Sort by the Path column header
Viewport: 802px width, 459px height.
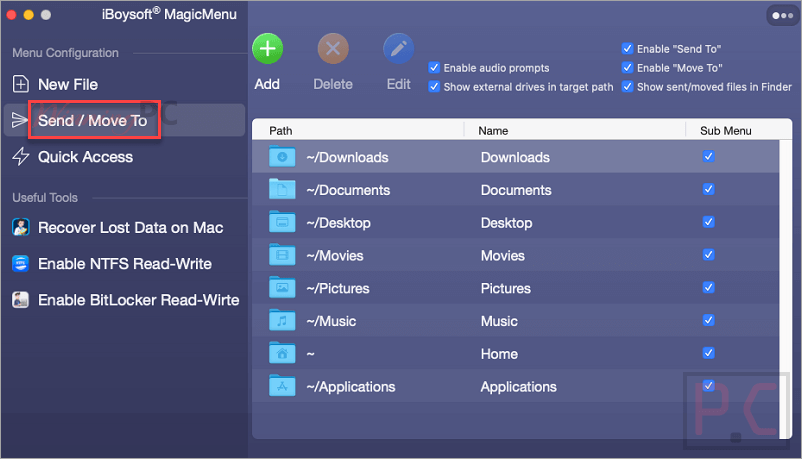coord(281,130)
